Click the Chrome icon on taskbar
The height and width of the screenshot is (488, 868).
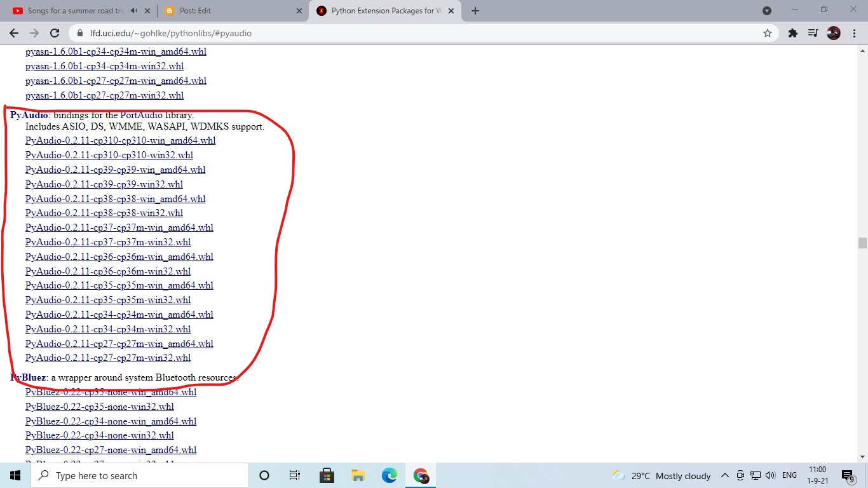point(421,475)
